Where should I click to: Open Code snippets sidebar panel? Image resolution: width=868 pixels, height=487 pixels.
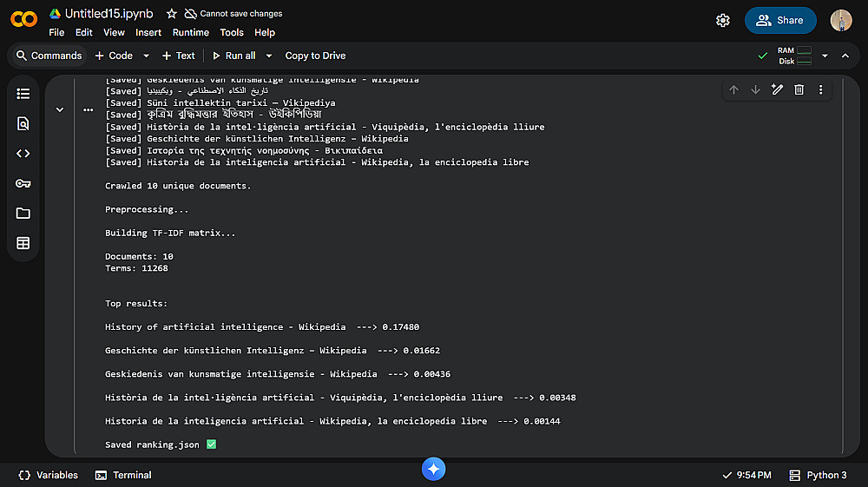click(23, 154)
